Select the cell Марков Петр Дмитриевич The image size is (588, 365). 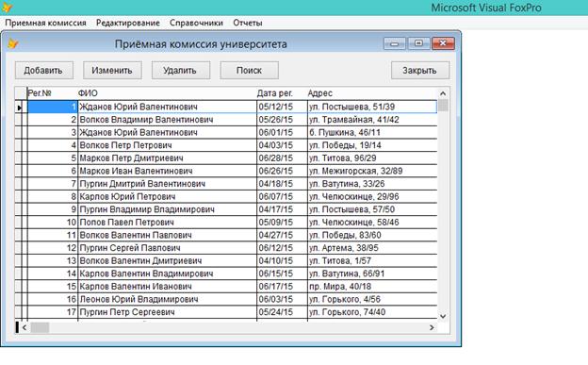(x=167, y=158)
